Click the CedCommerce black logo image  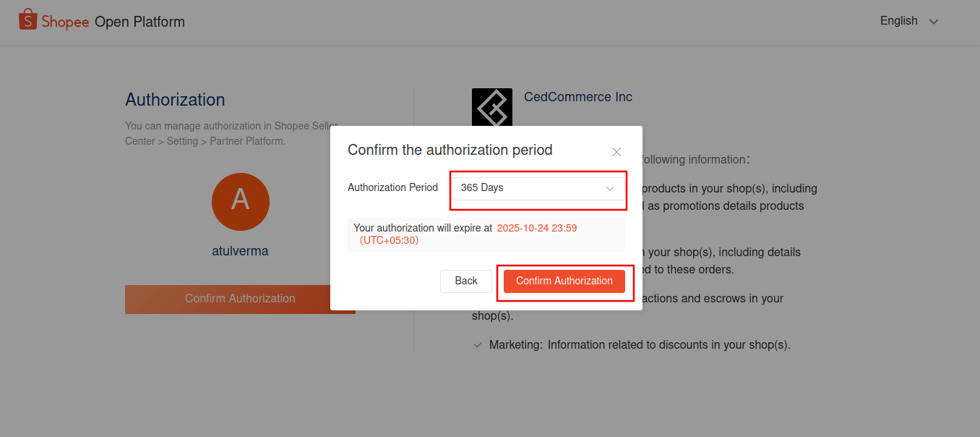click(x=492, y=109)
